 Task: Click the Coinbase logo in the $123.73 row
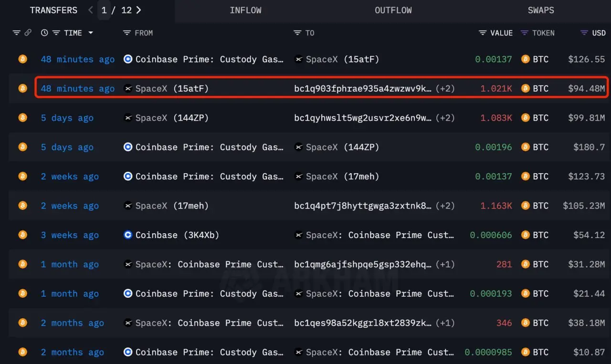(128, 177)
